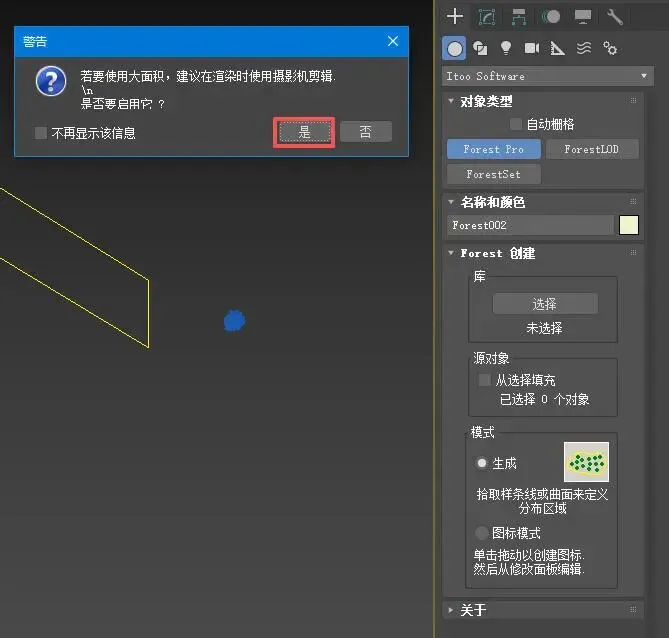Click 是 to confirm camera clipping
669x638 pixels.
(x=304, y=132)
